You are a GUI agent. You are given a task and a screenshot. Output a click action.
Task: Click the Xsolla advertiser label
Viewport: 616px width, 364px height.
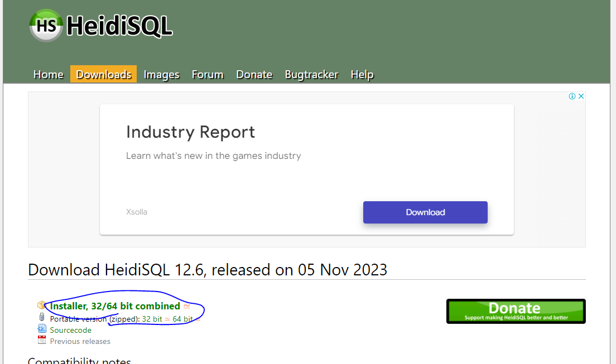[137, 212]
